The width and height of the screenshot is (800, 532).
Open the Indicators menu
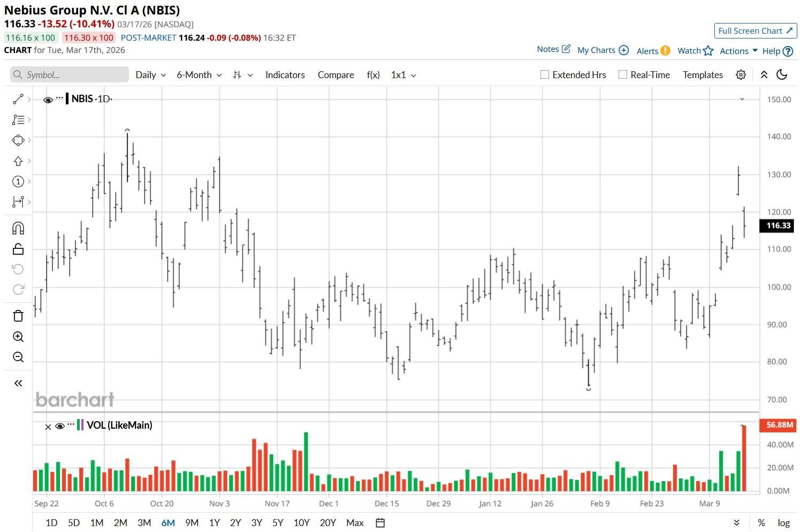click(285, 75)
